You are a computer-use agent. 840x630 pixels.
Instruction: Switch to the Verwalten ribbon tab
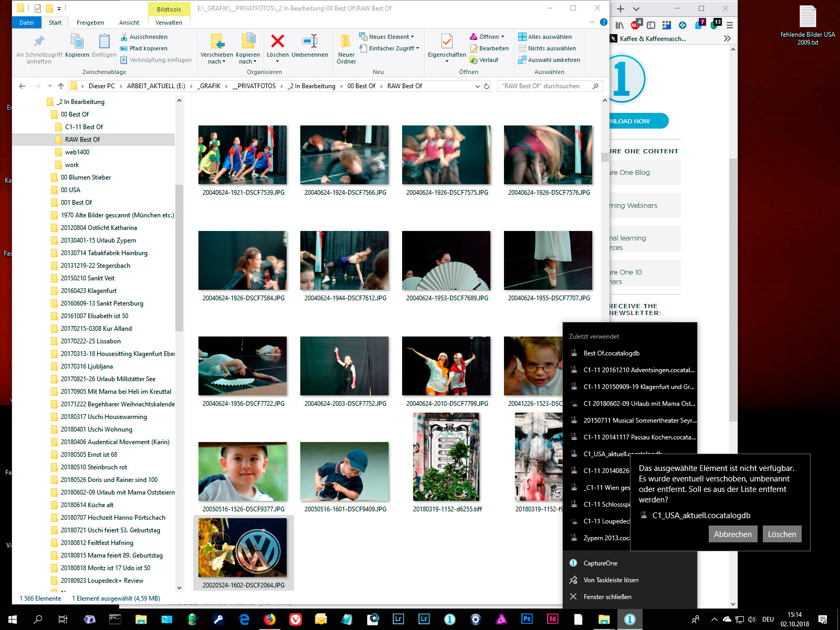(169, 23)
